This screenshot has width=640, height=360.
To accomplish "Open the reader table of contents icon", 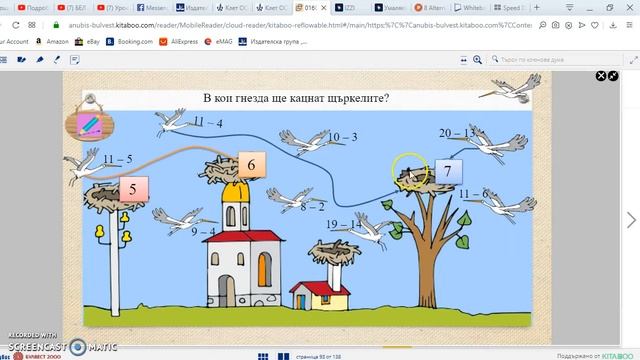I will point(4,60).
